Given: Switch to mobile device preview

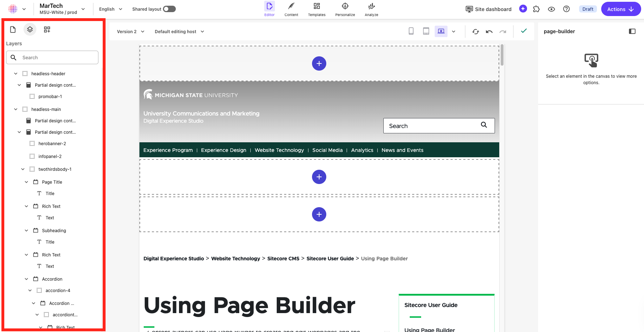Looking at the screenshot, I should coord(411,31).
